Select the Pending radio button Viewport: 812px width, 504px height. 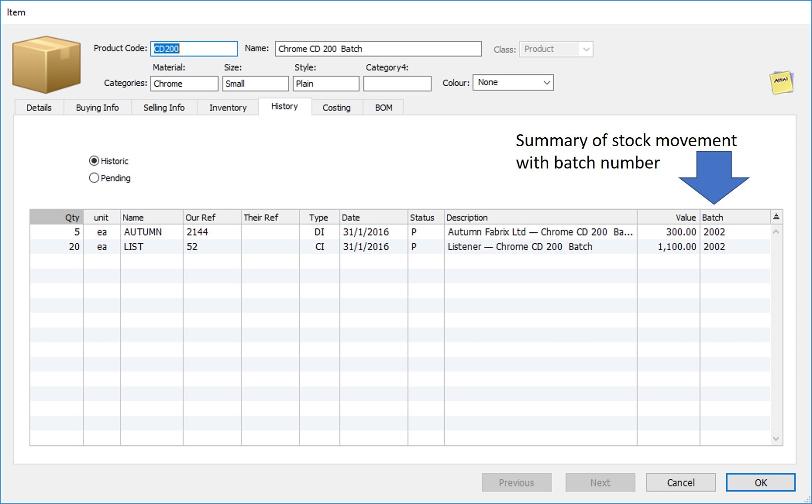point(94,178)
